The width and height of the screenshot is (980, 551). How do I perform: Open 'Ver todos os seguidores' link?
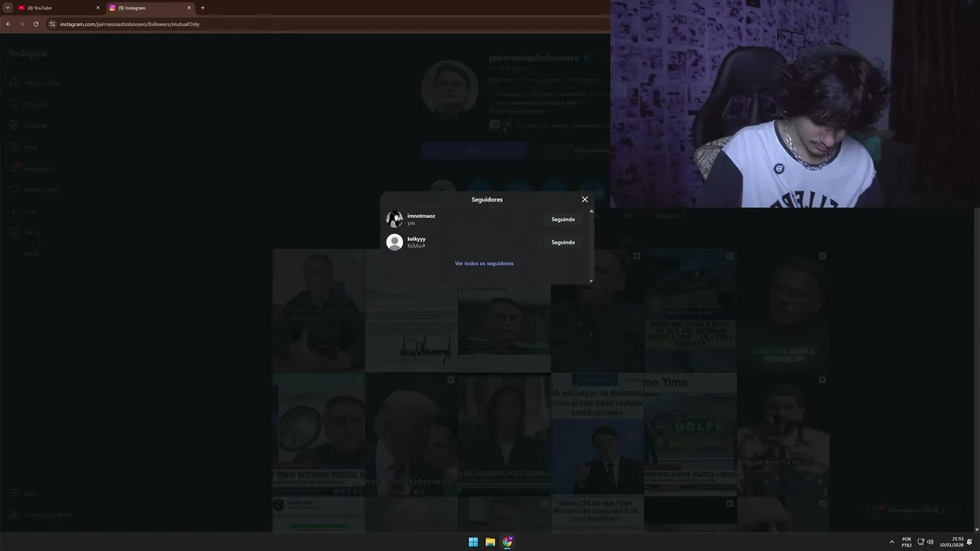484,263
